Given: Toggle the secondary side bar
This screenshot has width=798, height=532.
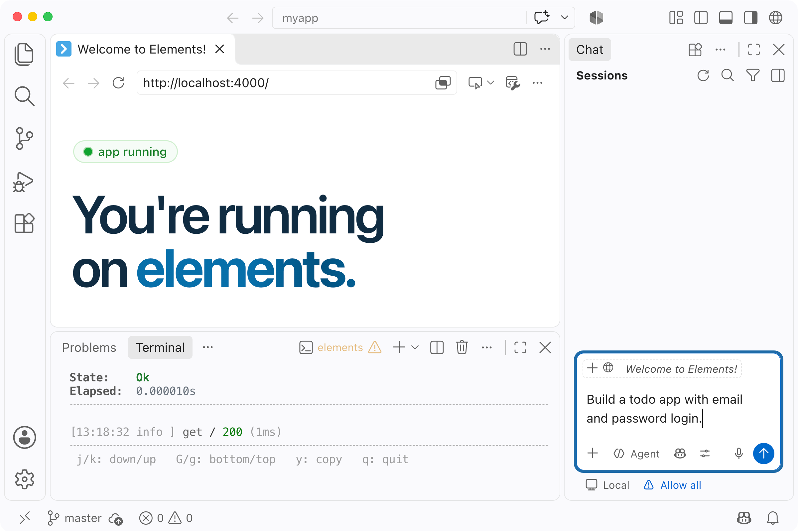Looking at the screenshot, I should pyautogui.click(x=751, y=18).
